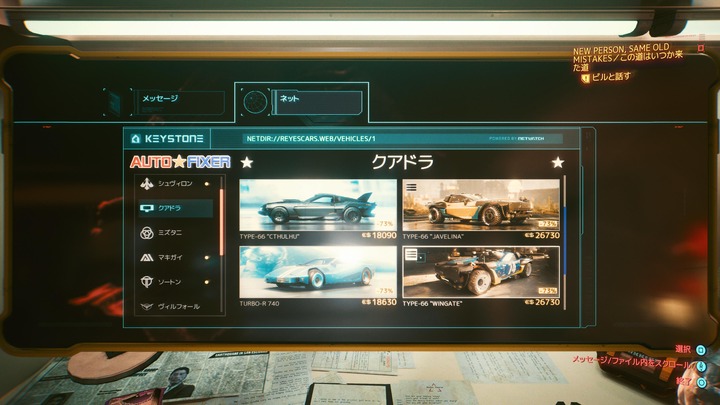Click the -73% badge on Cthulhu
The width and height of the screenshot is (720, 405).
click(x=385, y=224)
